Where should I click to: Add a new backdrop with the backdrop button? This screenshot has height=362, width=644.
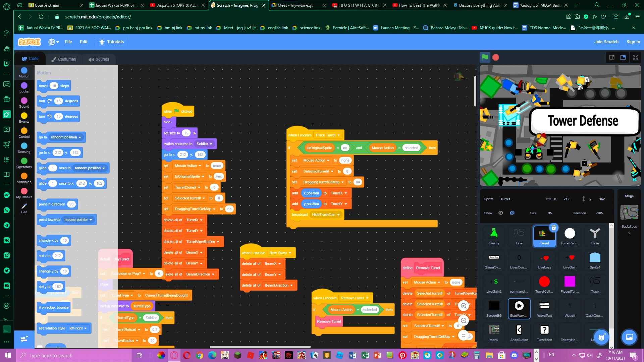629,337
